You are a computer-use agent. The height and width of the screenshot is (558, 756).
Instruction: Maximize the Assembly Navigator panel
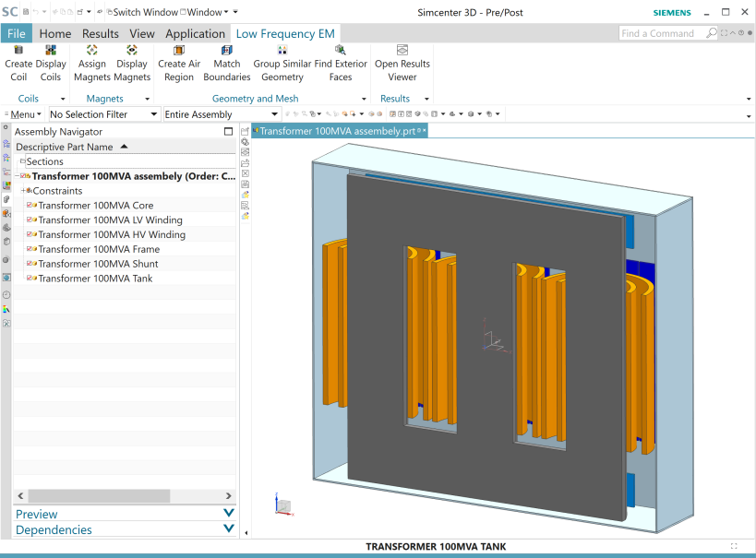point(229,132)
